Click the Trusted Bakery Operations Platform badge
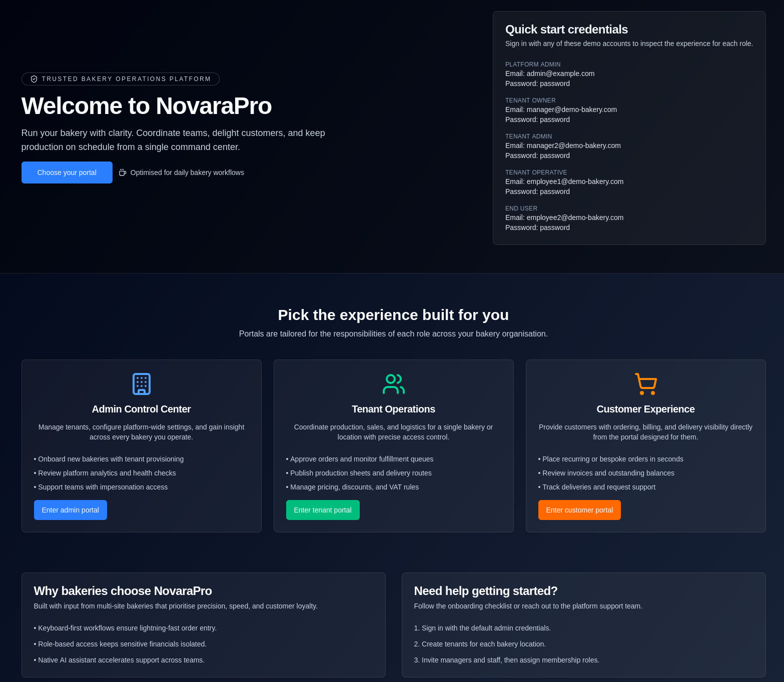The image size is (784, 682). (x=120, y=79)
